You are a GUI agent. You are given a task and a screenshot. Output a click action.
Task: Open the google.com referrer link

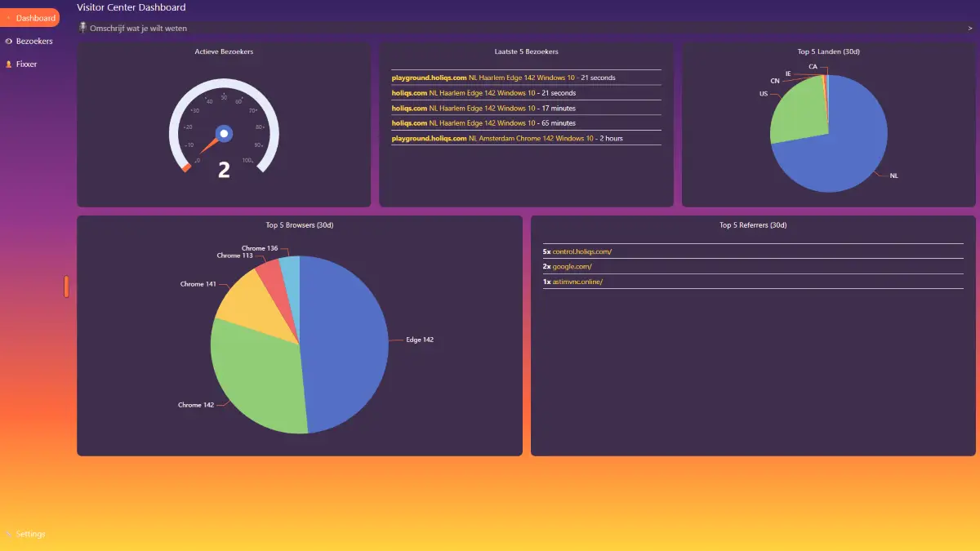coord(571,266)
